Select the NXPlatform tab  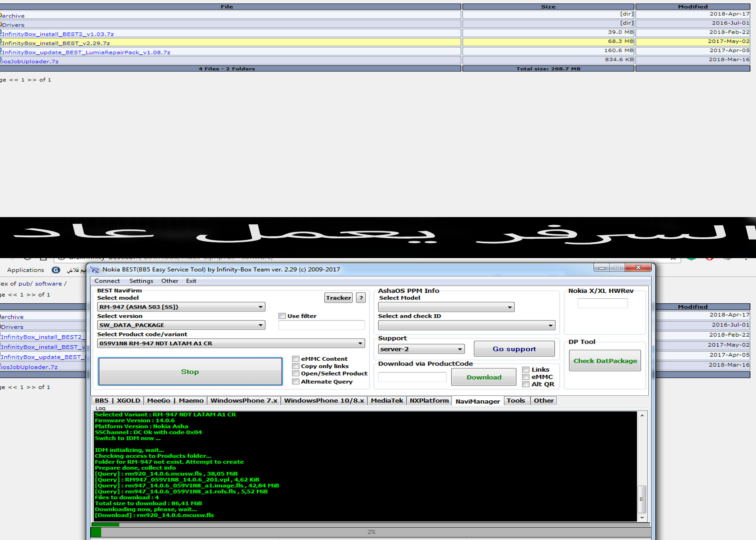click(429, 401)
